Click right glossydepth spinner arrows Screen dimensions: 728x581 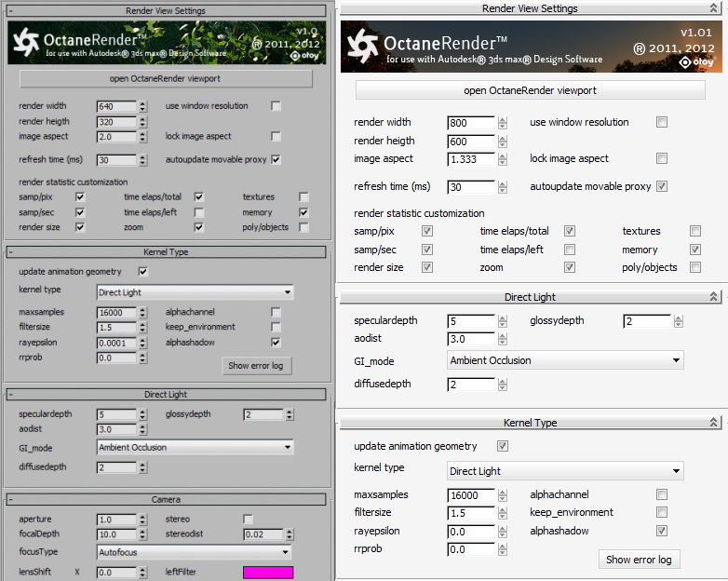[679, 321]
